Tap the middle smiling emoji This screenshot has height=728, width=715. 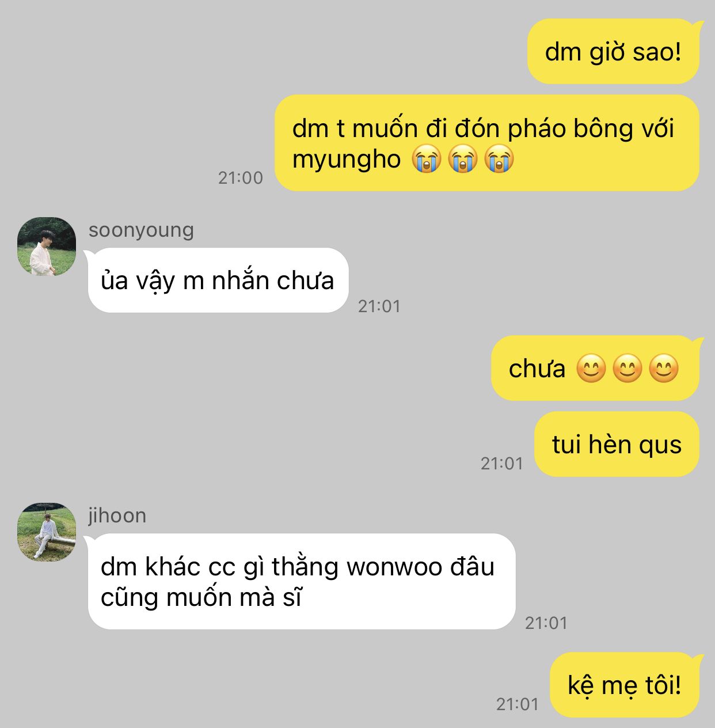[627, 369]
